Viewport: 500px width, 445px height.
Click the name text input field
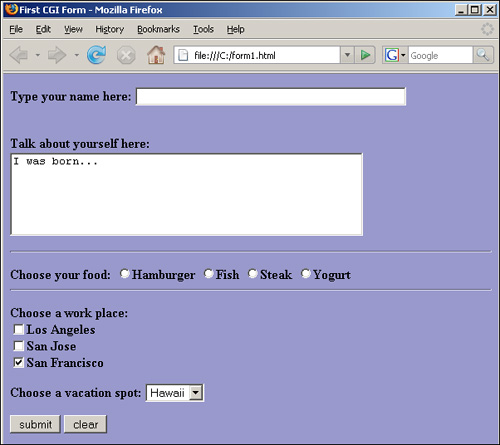271,97
